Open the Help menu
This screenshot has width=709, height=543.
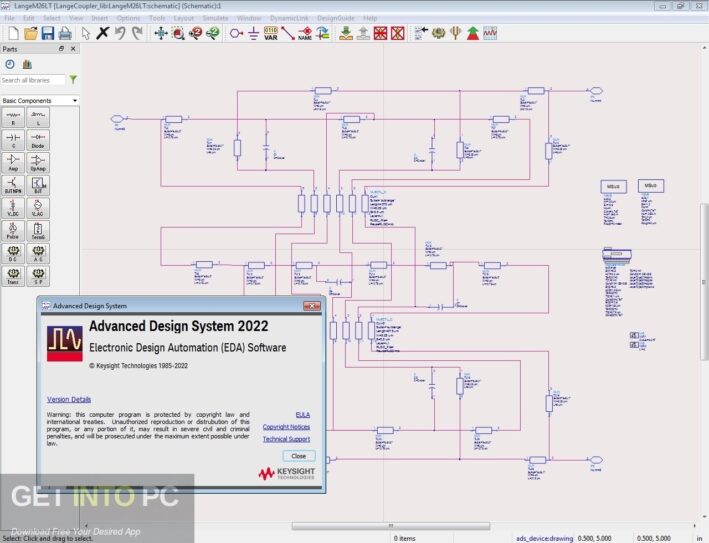coord(370,18)
